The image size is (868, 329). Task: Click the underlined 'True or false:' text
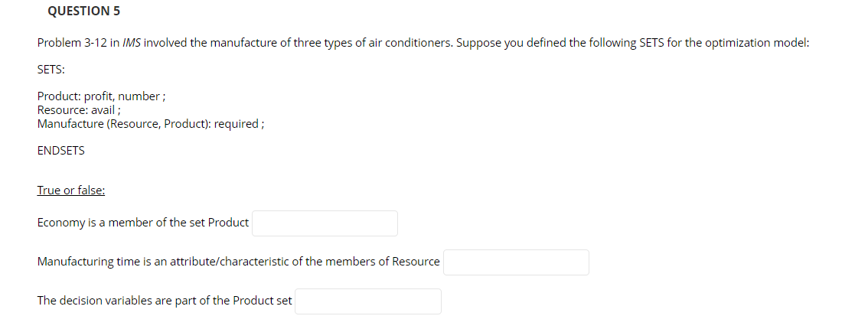point(71,191)
